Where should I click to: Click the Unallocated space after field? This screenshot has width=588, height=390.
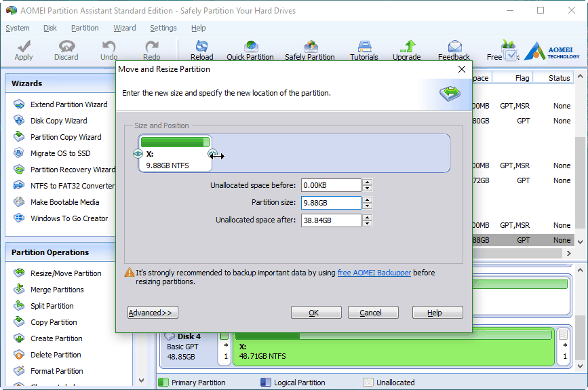tap(331, 220)
